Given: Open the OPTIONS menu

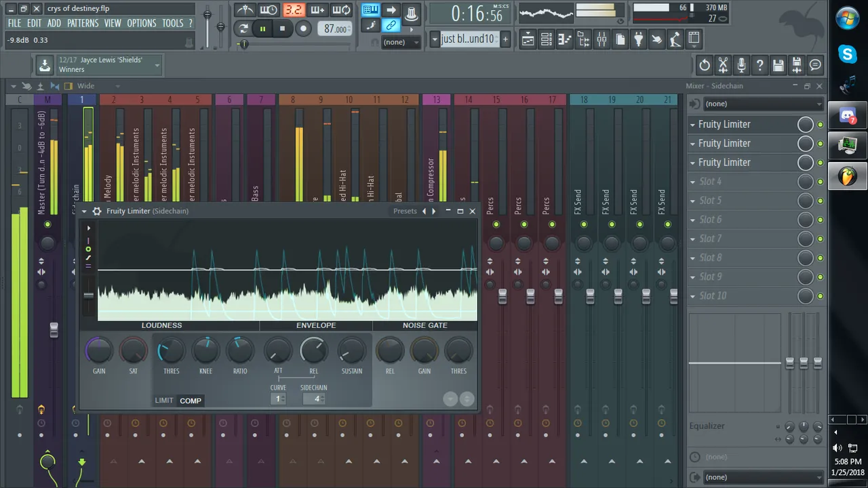Looking at the screenshot, I should point(142,23).
